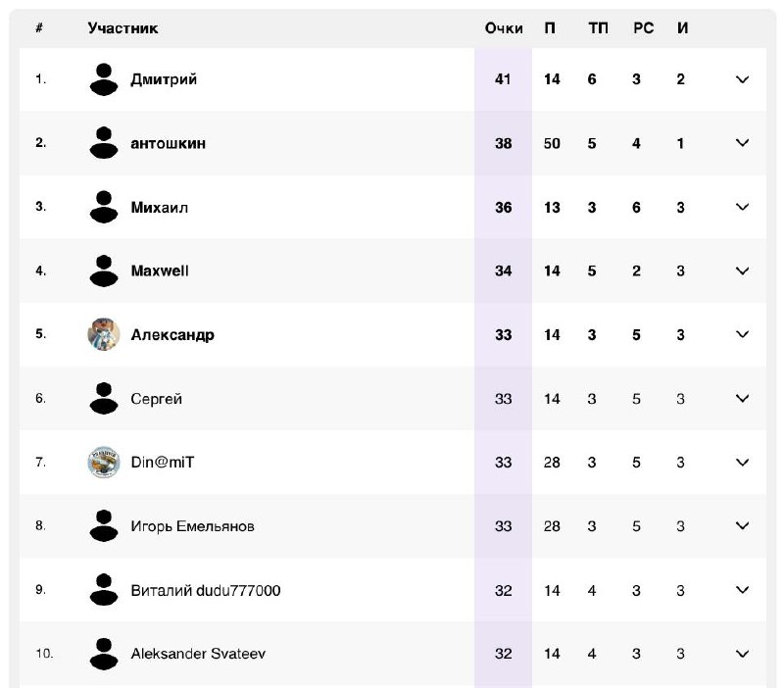Screen dimensions: 784x688
Task: Open Din@miT's round logo avatar
Action: click(x=104, y=462)
